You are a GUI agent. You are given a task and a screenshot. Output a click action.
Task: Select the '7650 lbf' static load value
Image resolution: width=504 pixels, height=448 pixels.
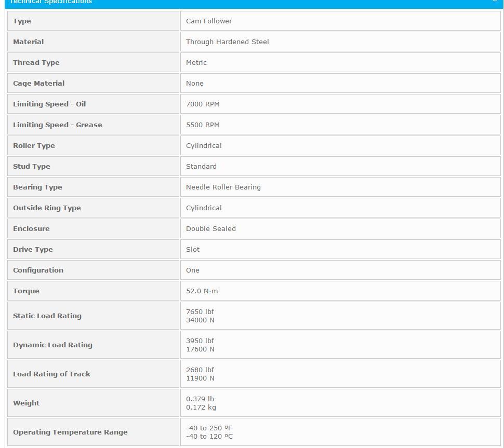(x=200, y=312)
